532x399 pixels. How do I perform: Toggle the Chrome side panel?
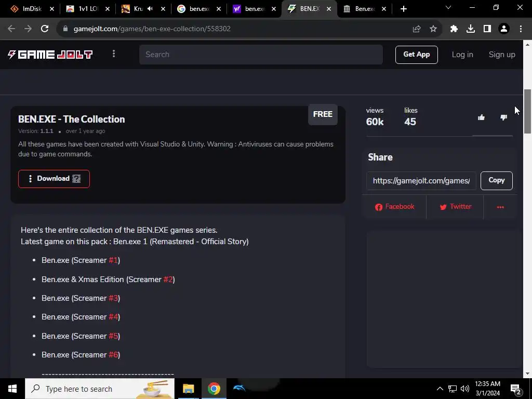tap(487, 29)
